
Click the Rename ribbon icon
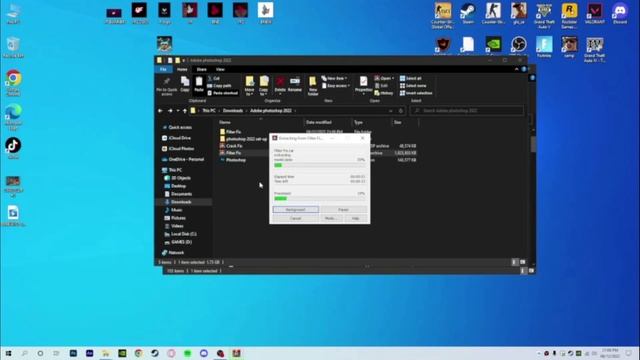295,84
